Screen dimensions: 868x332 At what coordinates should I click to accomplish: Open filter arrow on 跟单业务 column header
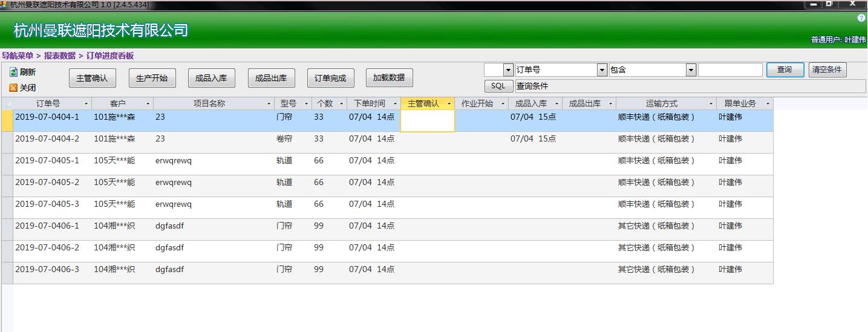tap(768, 104)
